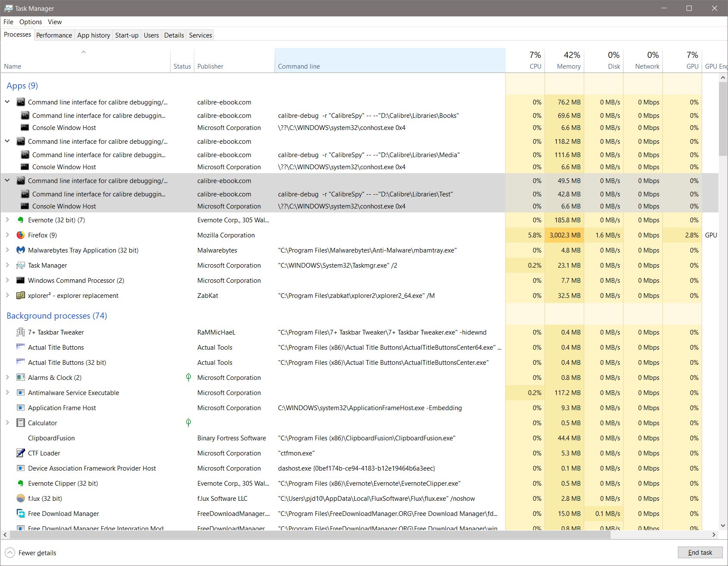This screenshot has width=728, height=566.
Task: Switch to the Start-up tab
Action: tap(127, 35)
